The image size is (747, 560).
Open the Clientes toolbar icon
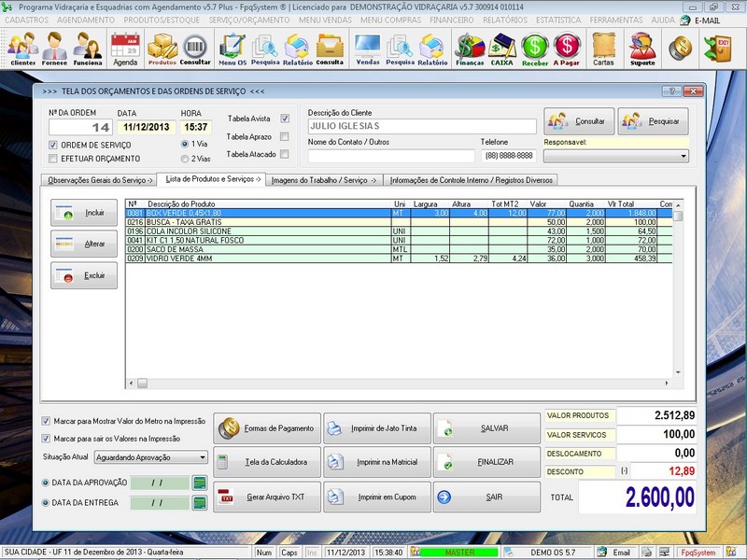tap(23, 49)
